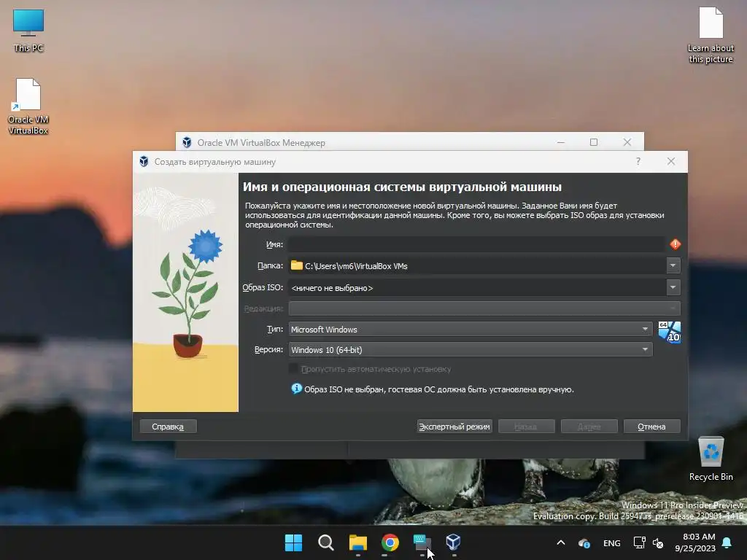Open notifications bell icon

coord(727,542)
